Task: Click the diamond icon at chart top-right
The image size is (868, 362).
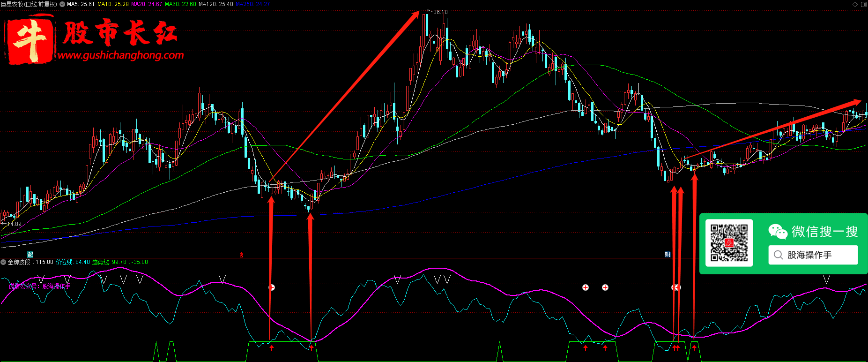Action: 855,4
